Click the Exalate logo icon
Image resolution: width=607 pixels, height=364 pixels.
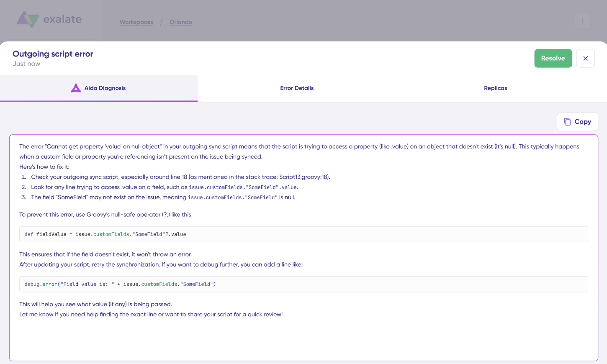28,19
